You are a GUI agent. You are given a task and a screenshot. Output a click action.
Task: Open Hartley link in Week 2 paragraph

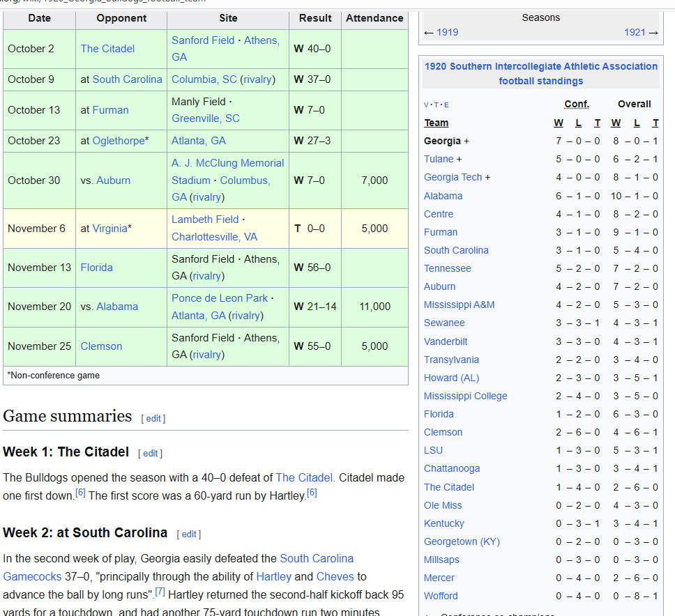(274, 577)
